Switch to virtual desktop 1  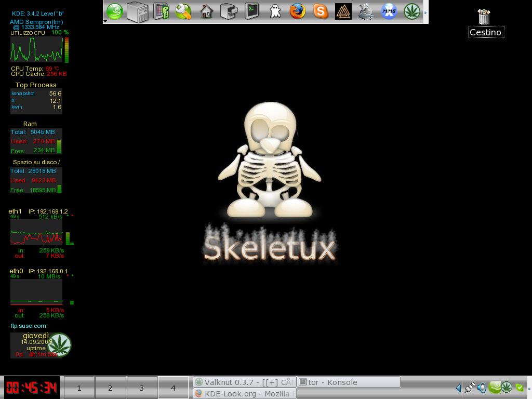pyautogui.click(x=79, y=388)
